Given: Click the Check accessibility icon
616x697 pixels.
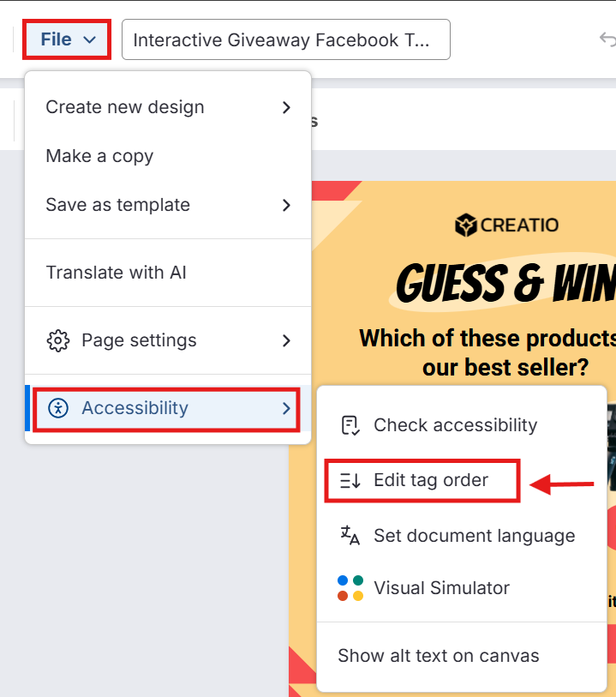Looking at the screenshot, I should 350,425.
